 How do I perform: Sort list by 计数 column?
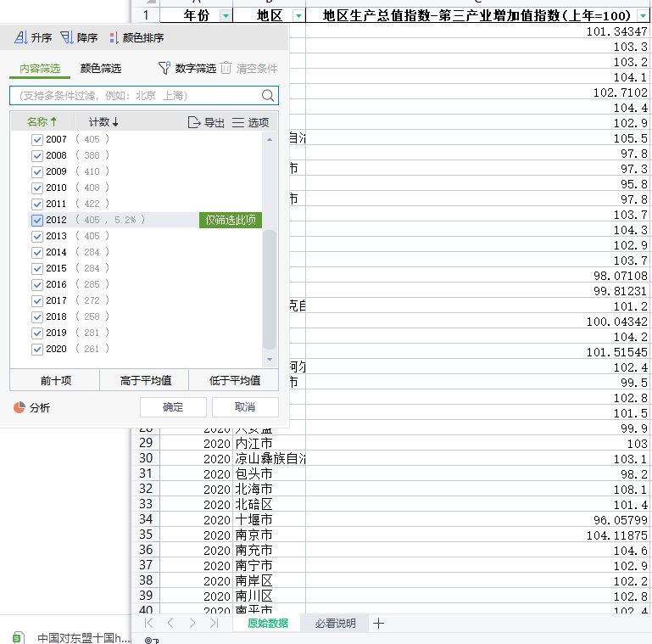coord(103,122)
